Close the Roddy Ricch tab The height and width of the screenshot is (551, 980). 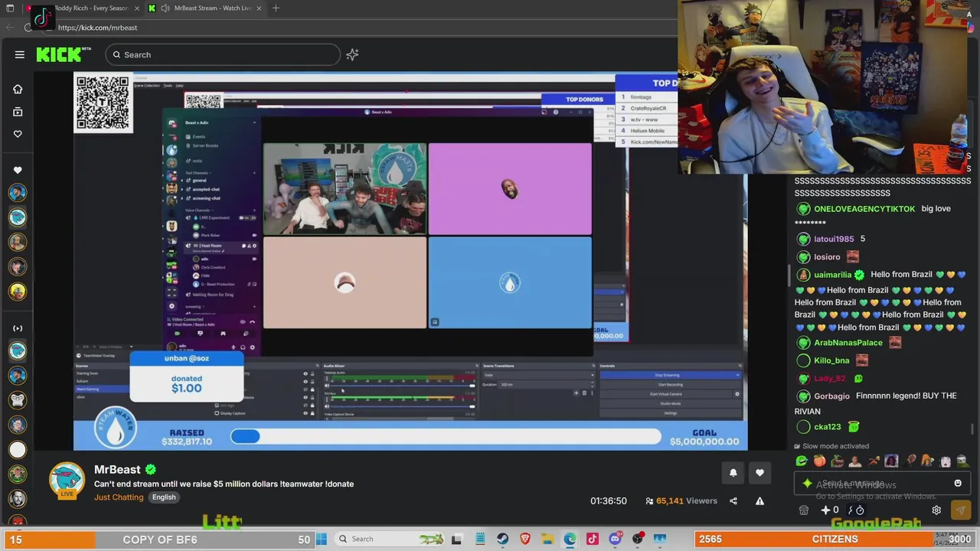click(x=136, y=8)
